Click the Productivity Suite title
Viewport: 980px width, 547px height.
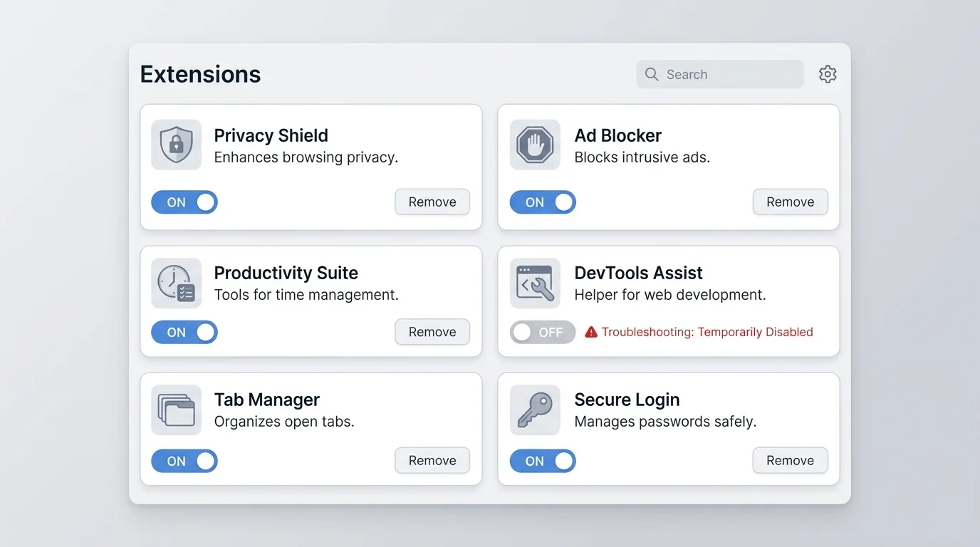tap(286, 273)
